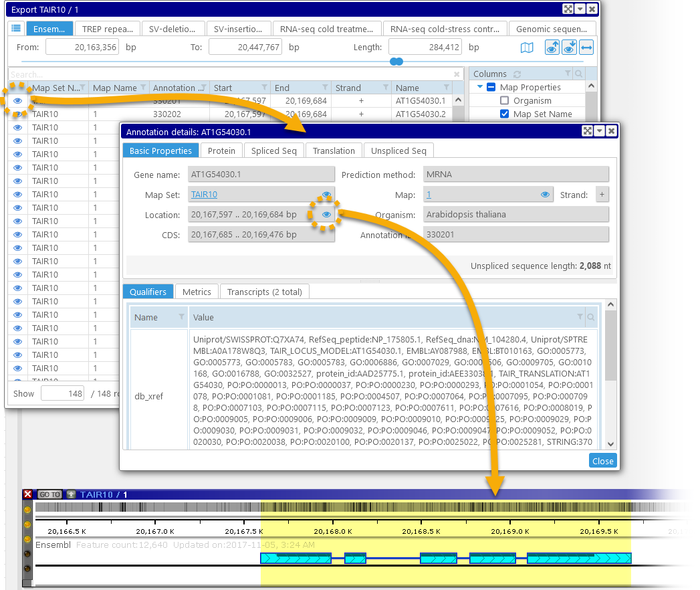The width and height of the screenshot is (700, 590).
Task: Click the eye icon in the Location field
Action: point(326,215)
